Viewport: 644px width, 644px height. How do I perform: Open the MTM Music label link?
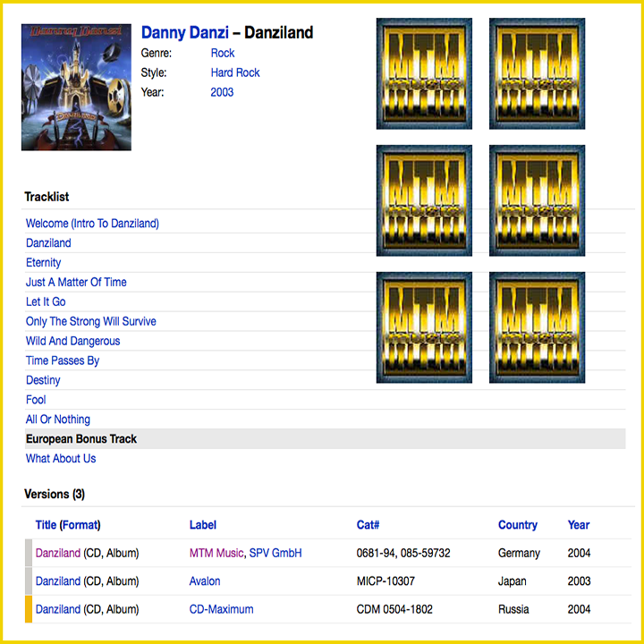[216, 553]
